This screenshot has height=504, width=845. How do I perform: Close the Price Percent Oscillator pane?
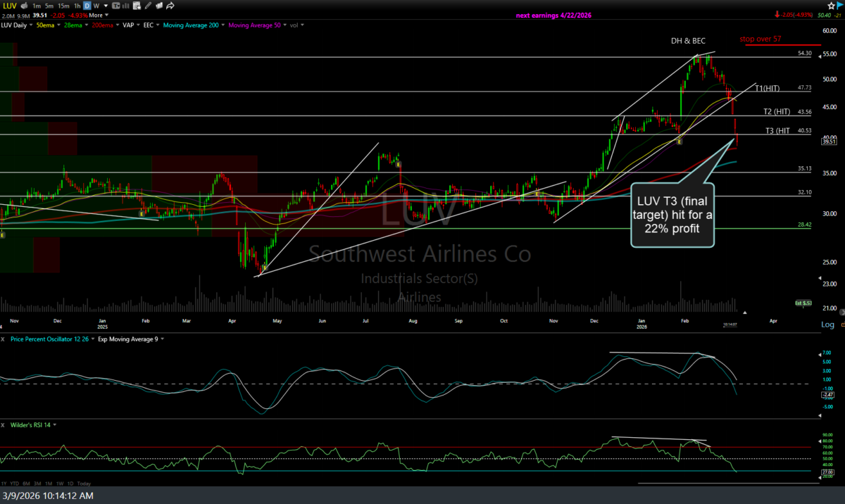tap(4, 339)
